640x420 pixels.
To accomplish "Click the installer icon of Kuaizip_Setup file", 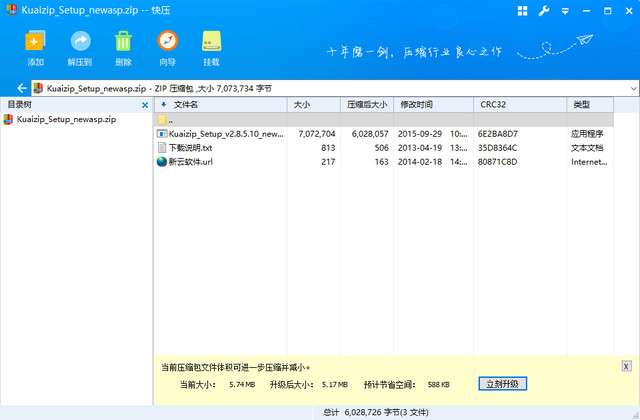I will pos(162,133).
